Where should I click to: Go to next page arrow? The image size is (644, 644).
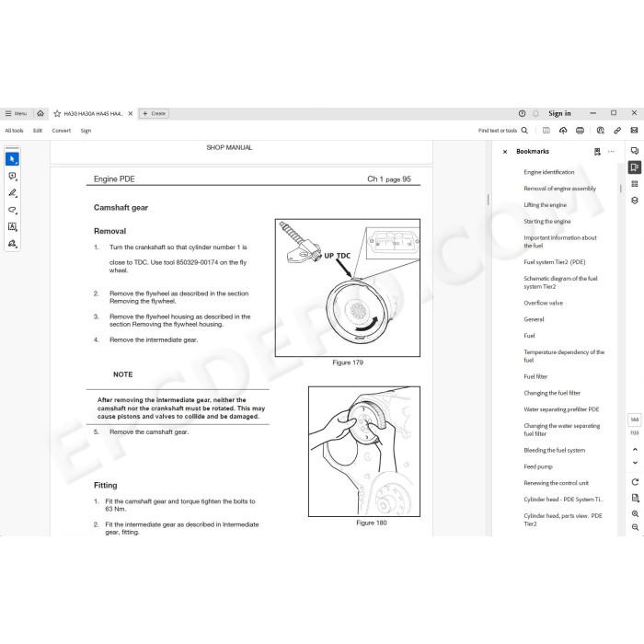click(635, 463)
